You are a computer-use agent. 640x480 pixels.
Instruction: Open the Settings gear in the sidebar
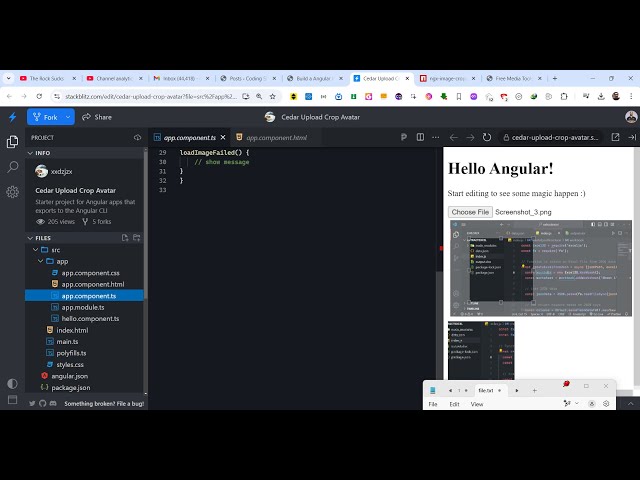coord(12,191)
